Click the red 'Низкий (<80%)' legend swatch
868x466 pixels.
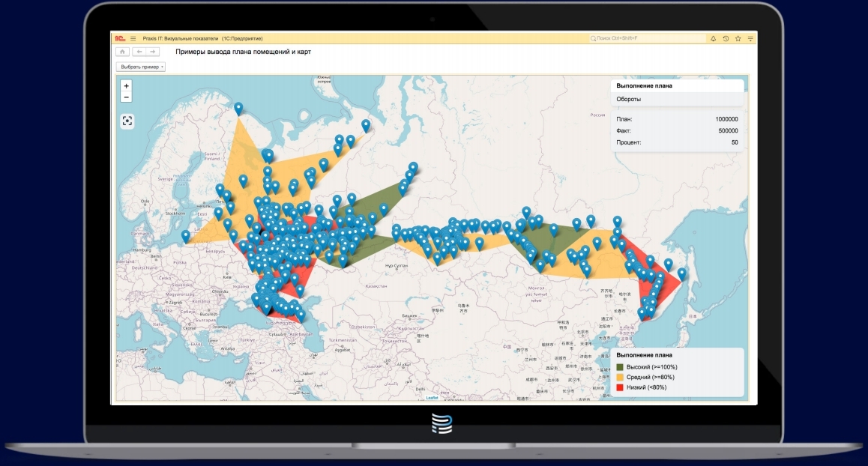point(620,387)
